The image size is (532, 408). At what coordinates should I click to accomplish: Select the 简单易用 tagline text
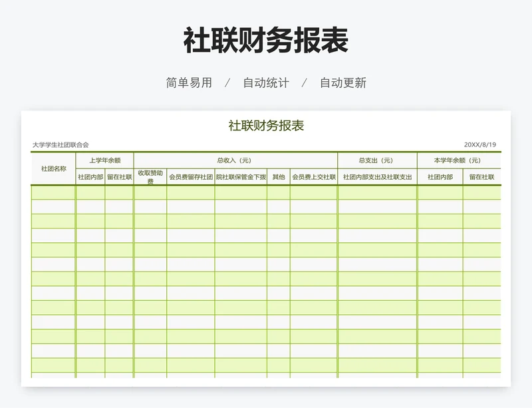(189, 83)
